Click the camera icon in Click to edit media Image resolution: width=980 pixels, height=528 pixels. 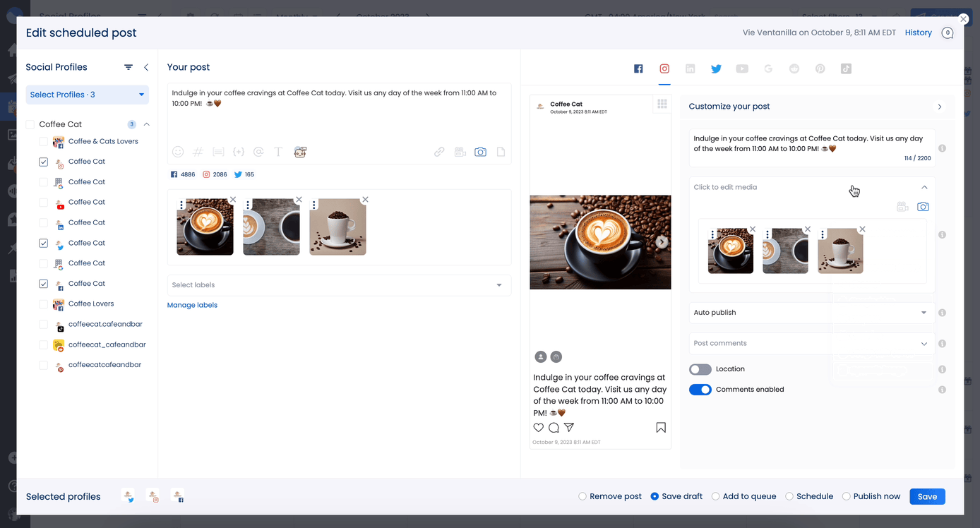point(923,207)
